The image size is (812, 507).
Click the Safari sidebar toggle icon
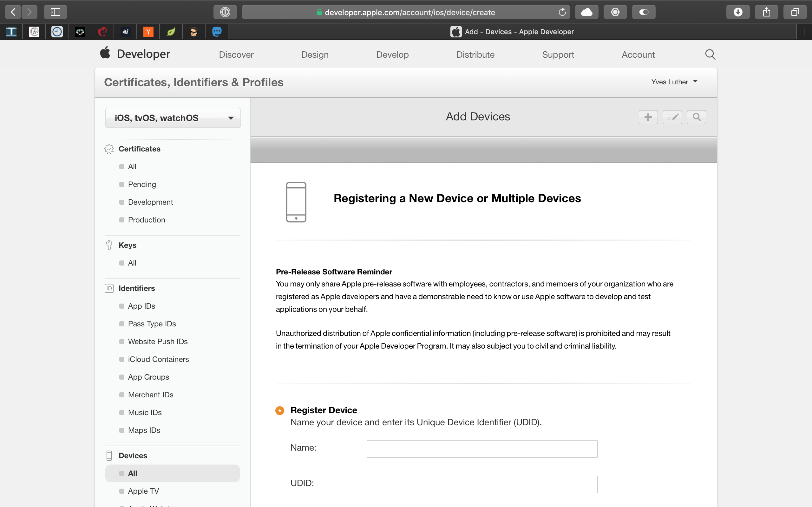tap(56, 12)
